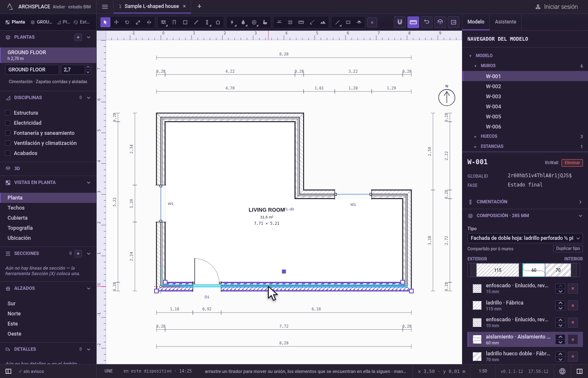Add a new tab with plus

point(199,6)
